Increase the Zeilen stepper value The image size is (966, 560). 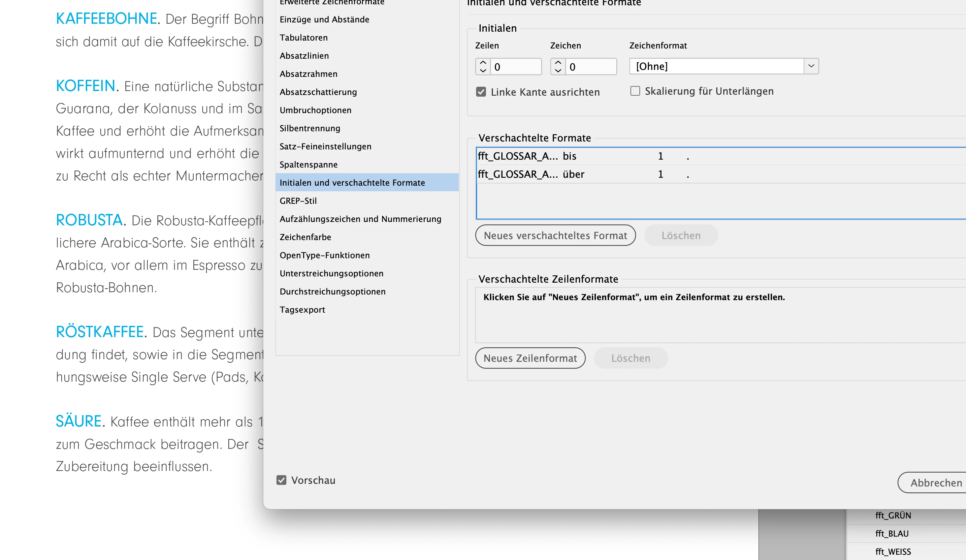pos(483,62)
